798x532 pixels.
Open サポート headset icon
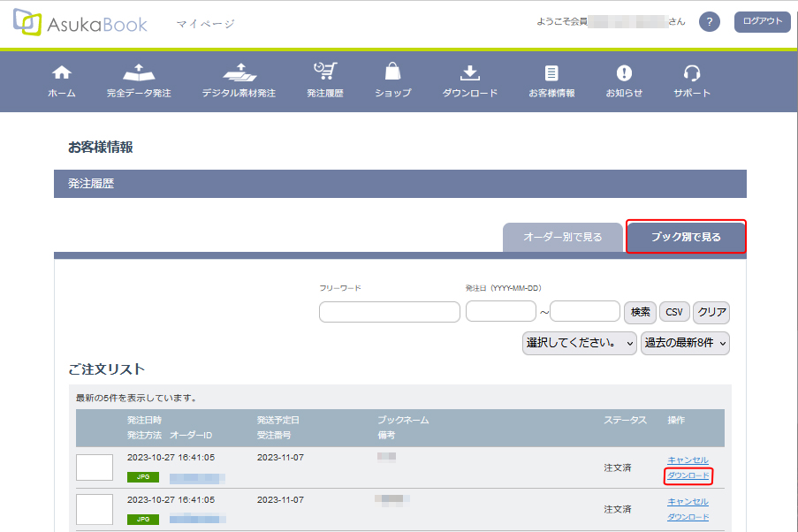[x=692, y=73]
